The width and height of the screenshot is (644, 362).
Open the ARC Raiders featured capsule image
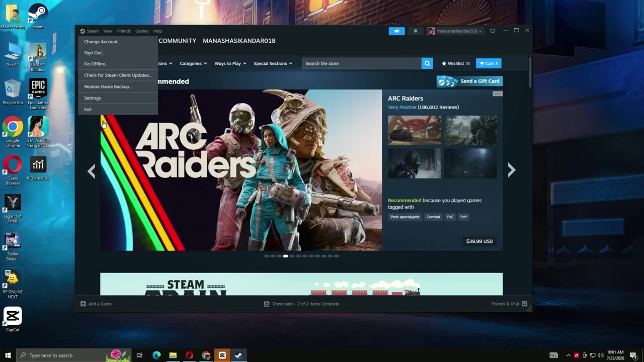pyautogui.click(x=241, y=170)
